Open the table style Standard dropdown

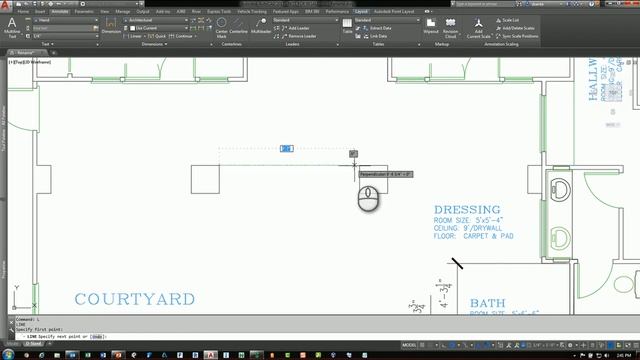pyautogui.click(x=387, y=20)
